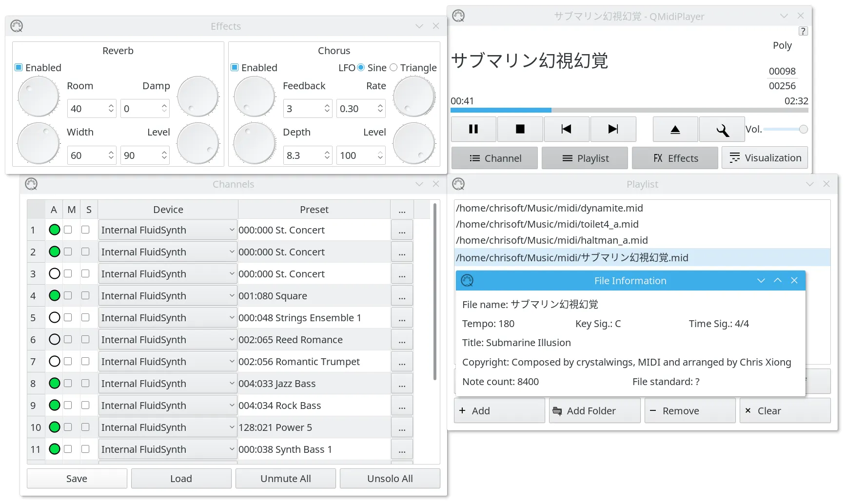Seek on the playback progress bar

629,110
